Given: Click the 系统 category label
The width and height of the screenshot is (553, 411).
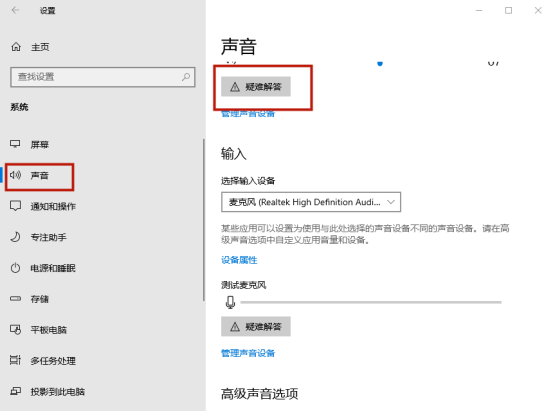Looking at the screenshot, I should [x=19, y=107].
